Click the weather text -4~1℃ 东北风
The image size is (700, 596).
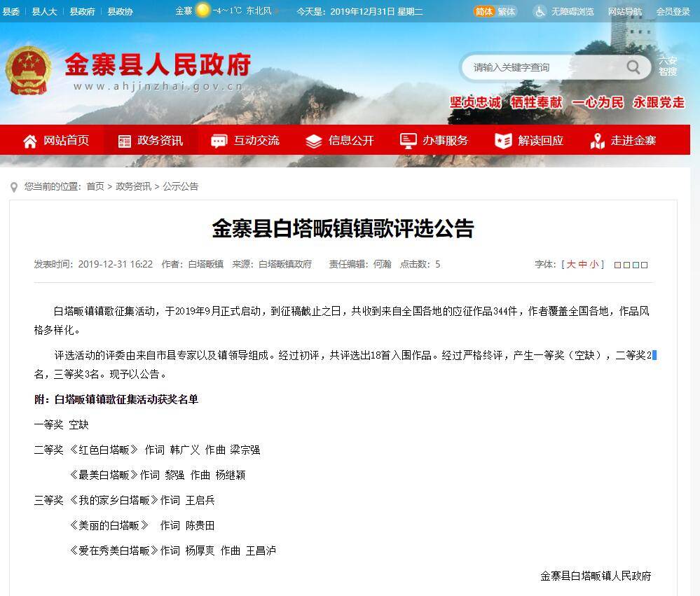point(242,11)
